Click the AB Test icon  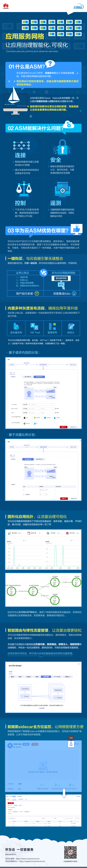click(x=34, y=326)
